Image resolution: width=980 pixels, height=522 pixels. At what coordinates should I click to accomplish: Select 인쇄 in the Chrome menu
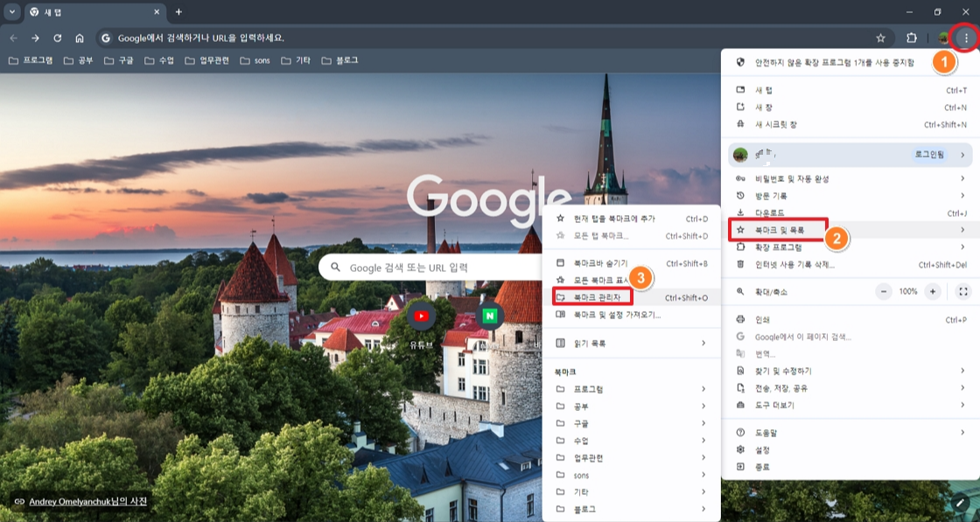[850, 319]
